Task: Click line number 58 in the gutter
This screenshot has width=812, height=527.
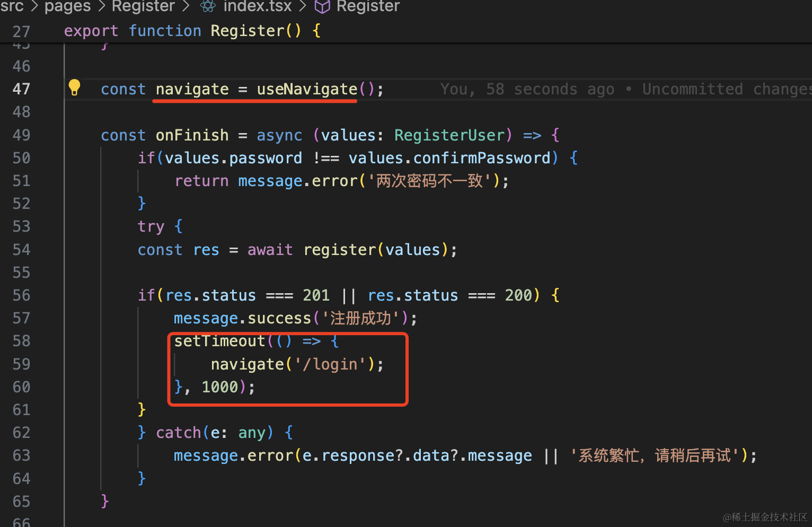Action: tap(21, 341)
